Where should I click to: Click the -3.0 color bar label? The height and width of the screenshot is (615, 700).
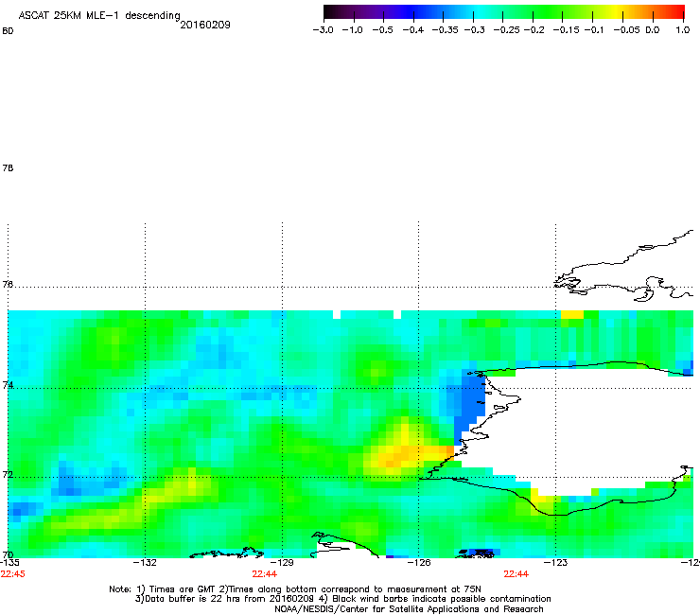pos(323,30)
